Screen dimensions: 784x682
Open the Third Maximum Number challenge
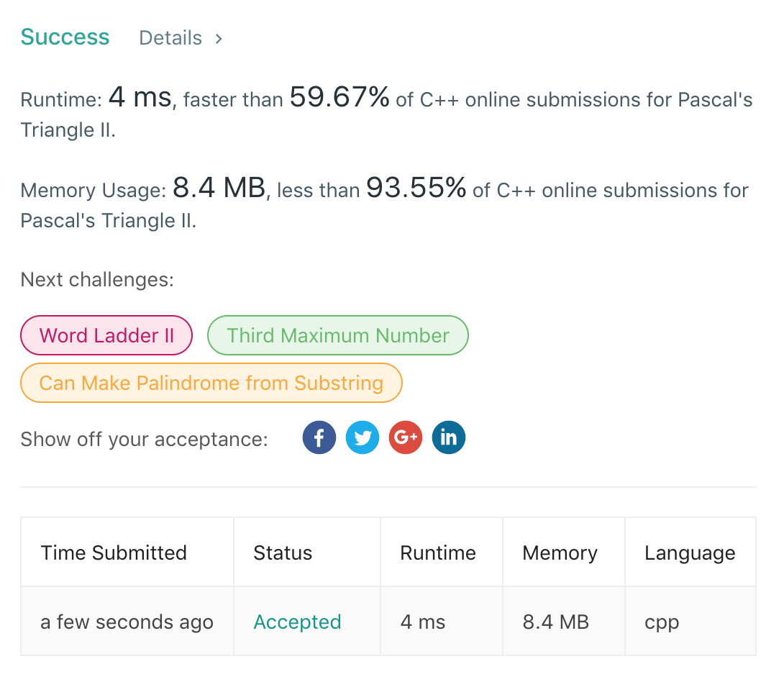pyautogui.click(x=338, y=335)
